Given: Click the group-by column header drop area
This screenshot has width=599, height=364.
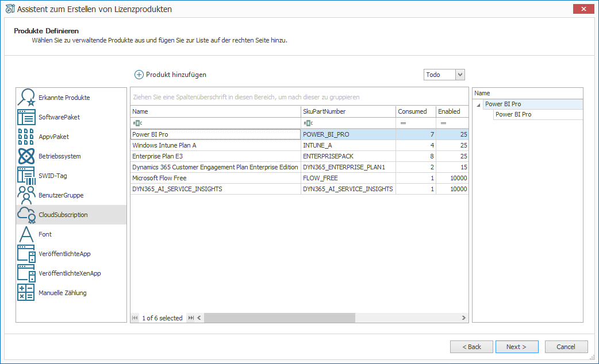Looking at the screenshot, I should 299,97.
